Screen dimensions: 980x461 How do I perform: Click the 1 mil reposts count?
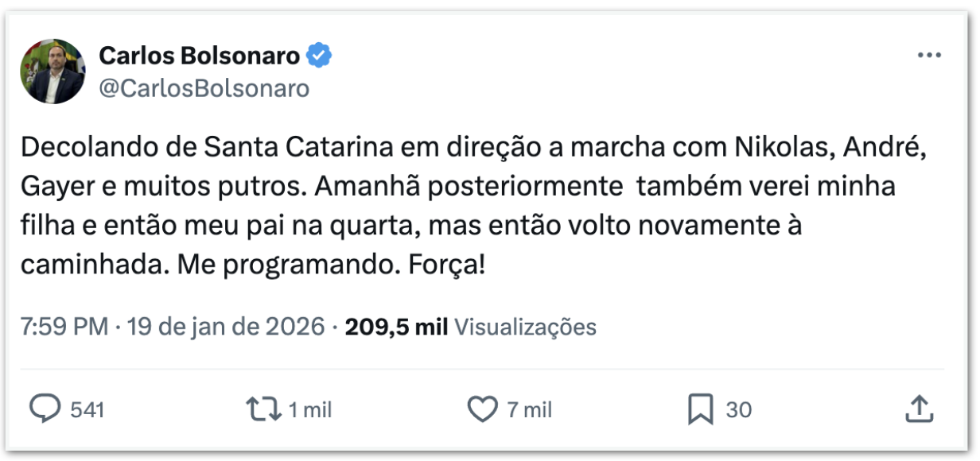point(309,410)
